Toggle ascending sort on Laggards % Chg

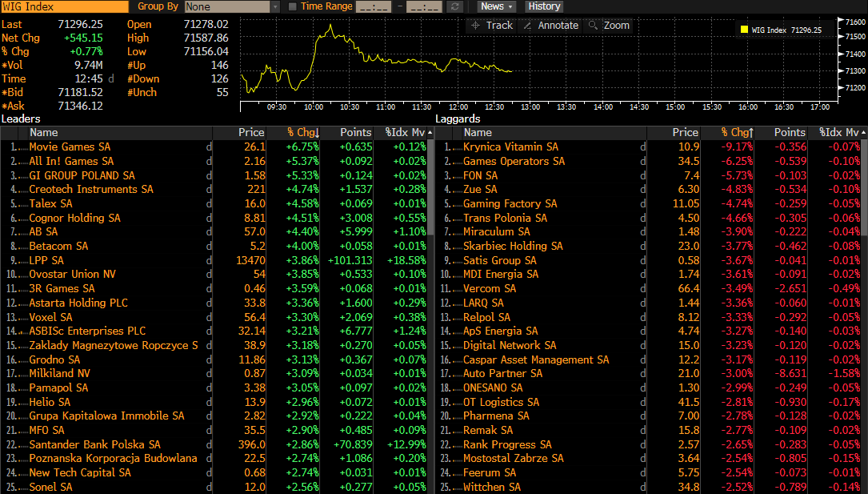coord(737,133)
